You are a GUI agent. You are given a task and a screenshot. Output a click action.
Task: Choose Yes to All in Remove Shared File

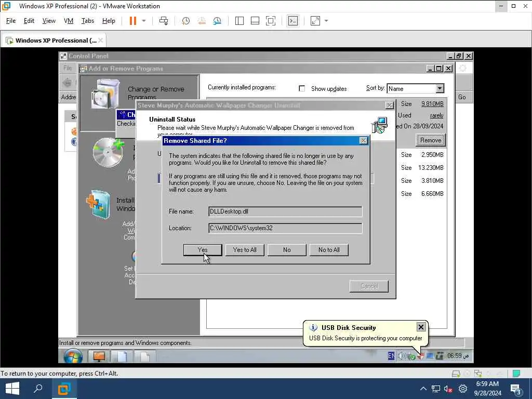pyautogui.click(x=245, y=250)
